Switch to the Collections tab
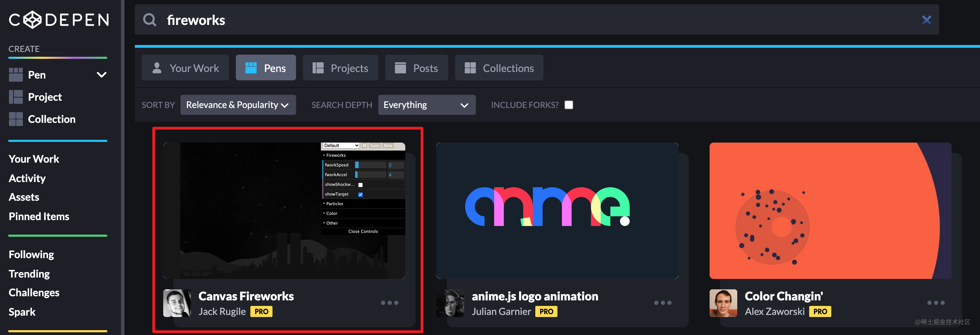Viewport: 980px width, 335px height. tap(499, 68)
